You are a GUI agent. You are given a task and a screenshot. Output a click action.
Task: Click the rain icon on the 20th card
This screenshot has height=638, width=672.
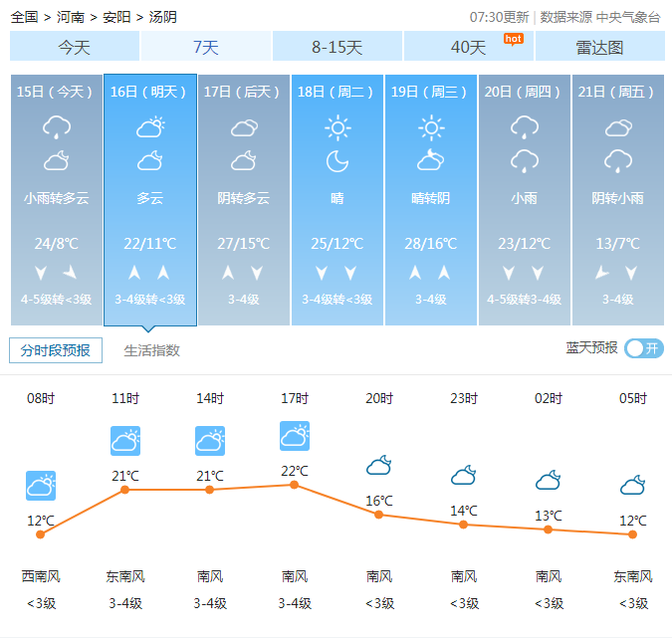coord(525,127)
